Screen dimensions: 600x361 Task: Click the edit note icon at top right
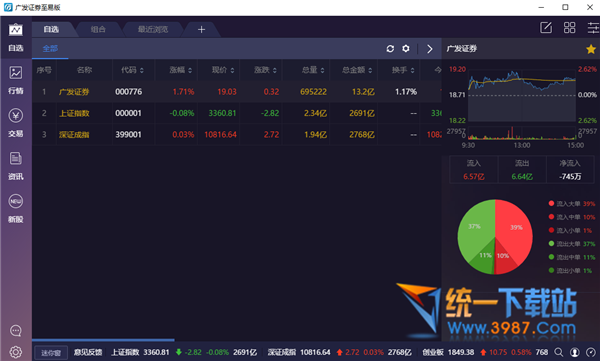click(x=546, y=28)
